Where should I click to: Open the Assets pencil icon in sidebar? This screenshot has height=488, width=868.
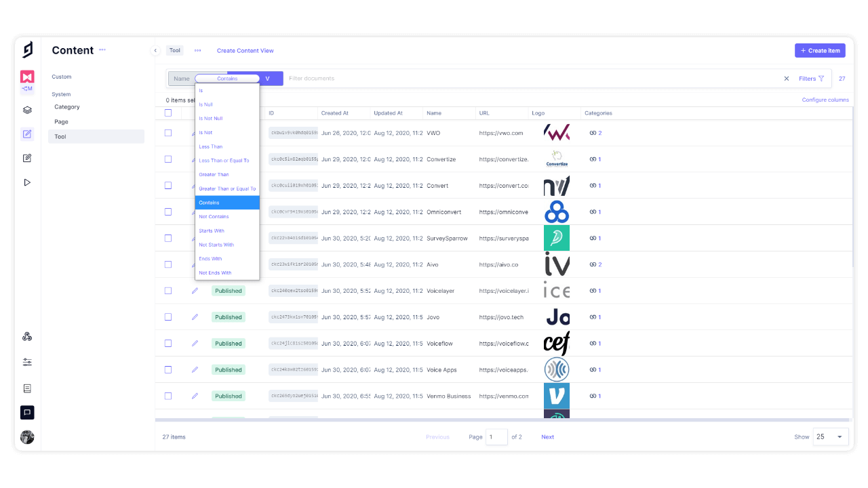coord(27,158)
